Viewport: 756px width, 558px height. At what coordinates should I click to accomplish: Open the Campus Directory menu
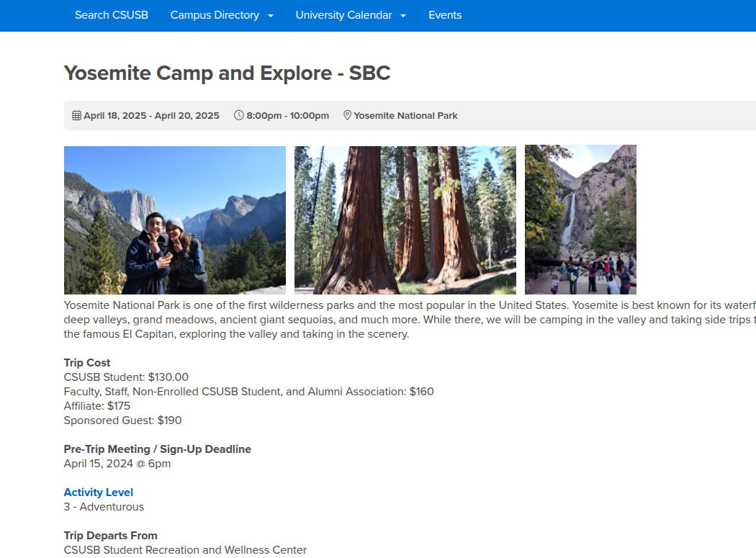[x=215, y=15]
